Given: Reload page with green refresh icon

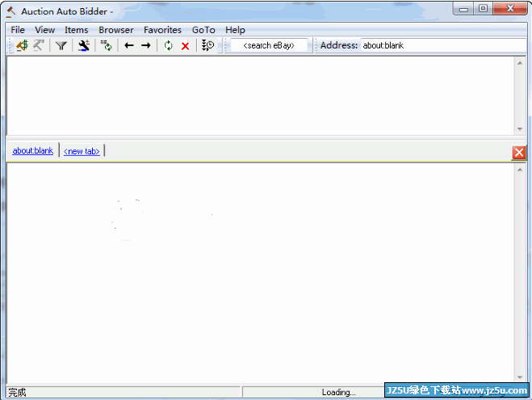Looking at the screenshot, I should pos(168,45).
